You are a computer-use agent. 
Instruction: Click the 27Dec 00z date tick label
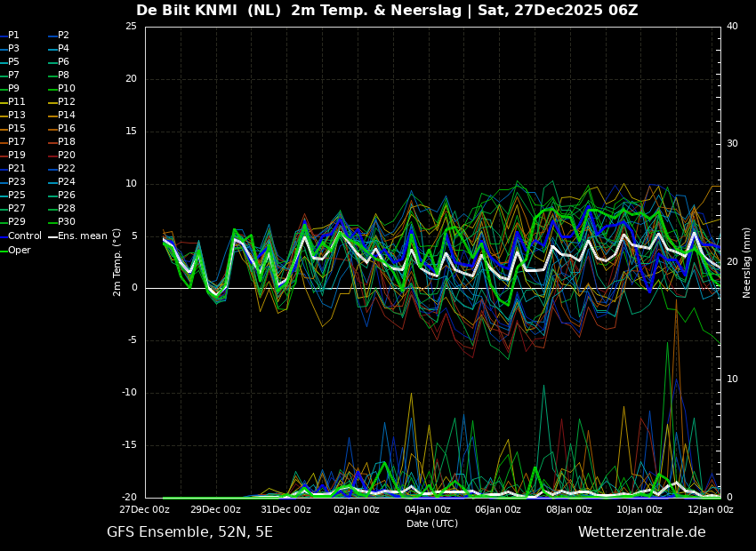pyautogui.click(x=146, y=510)
